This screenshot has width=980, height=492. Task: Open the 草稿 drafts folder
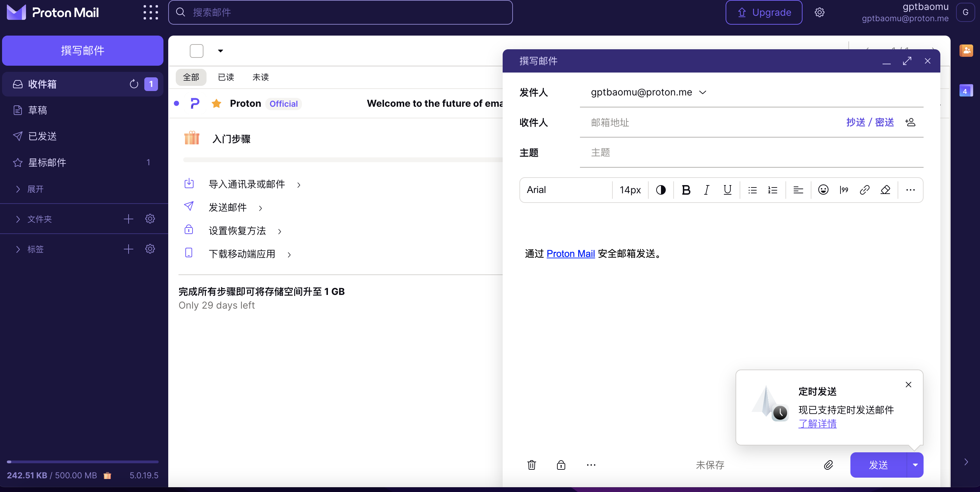82,111
